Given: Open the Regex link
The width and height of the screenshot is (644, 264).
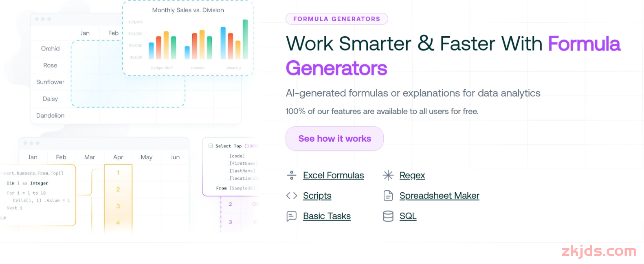Looking at the screenshot, I should point(412,175).
